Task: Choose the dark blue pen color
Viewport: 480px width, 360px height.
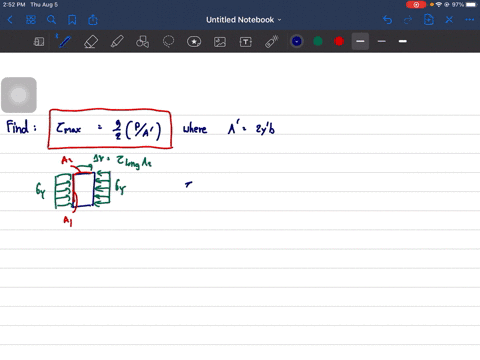Action: click(297, 41)
